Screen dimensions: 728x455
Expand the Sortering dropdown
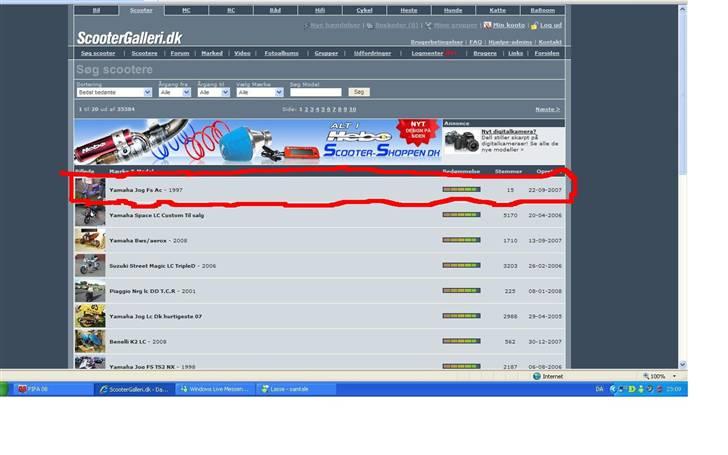pyautogui.click(x=114, y=92)
